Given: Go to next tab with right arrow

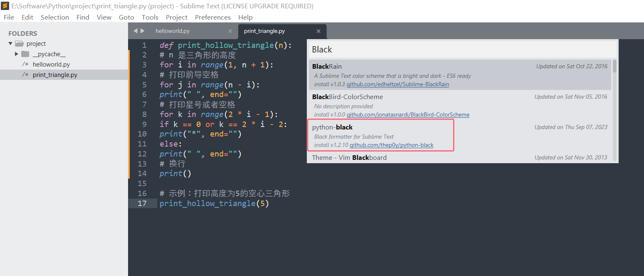Looking at the screenshot, I should tap(143, 31).
